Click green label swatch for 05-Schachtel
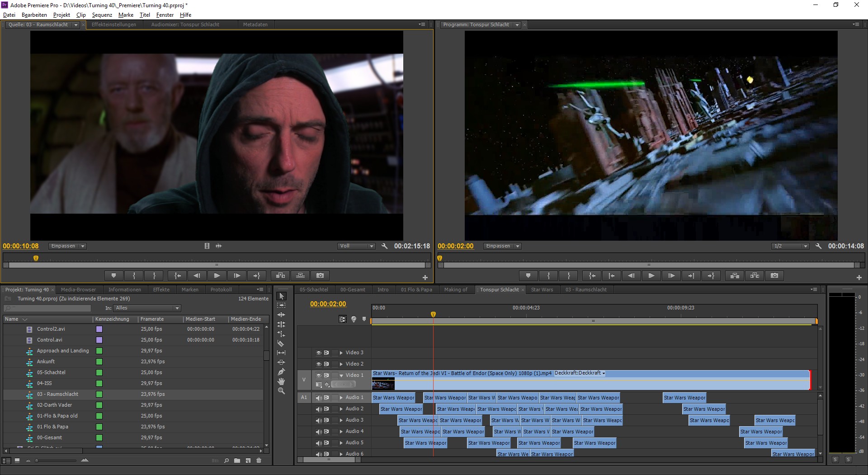This screenshot has height=475, width=868. click(x=99, y=373)
